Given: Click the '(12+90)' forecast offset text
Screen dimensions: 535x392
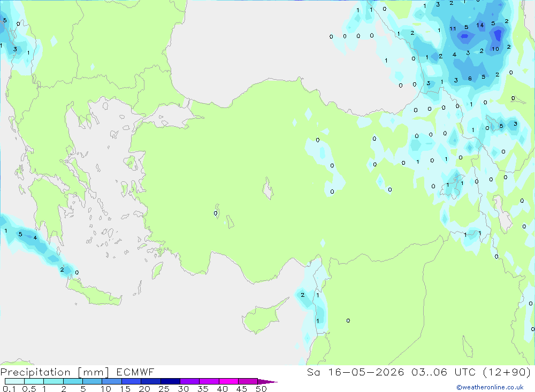Looking at the screenshot, I should [507, 372].
